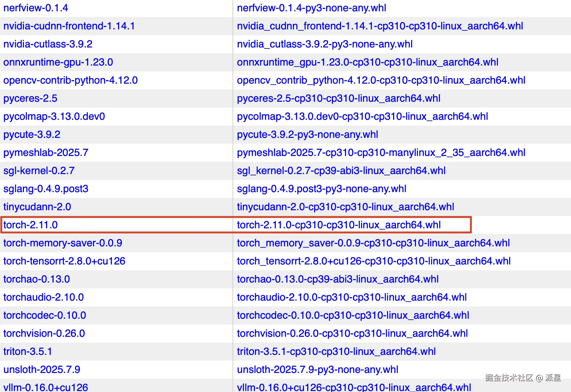Open the unsloth-2025.7.9 package link

(x=42, y=369)
